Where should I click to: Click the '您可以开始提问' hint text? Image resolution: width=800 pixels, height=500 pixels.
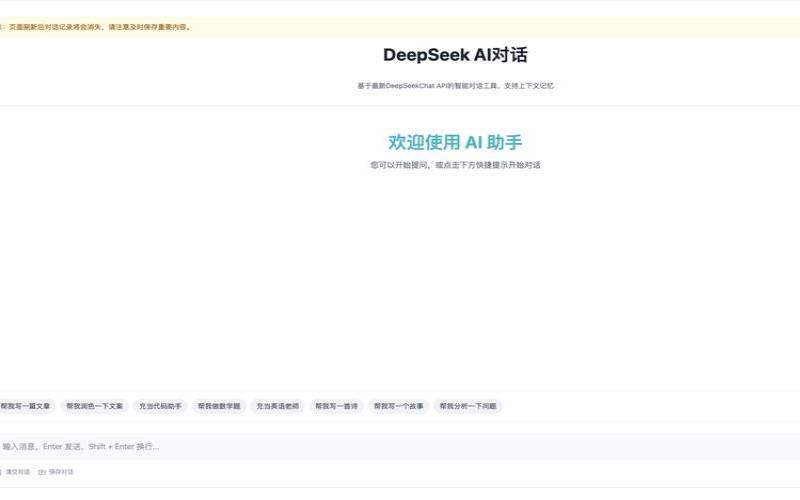pyautogui.click(x=455, y=165)
